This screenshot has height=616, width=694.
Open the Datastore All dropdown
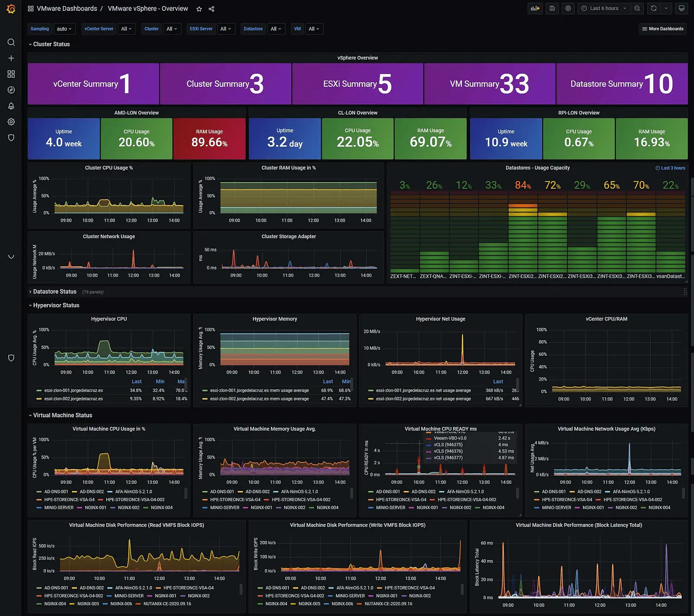(276, 29)
